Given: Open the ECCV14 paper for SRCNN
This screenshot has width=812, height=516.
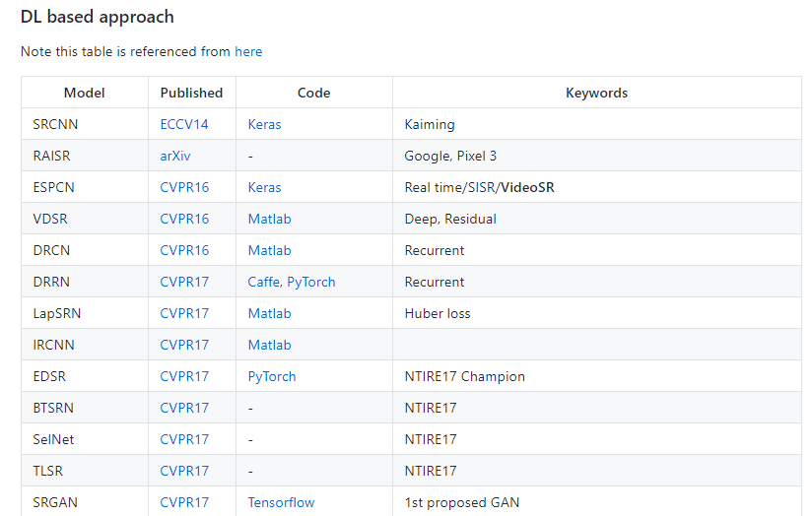Looking at the screenshot, I should (184, 124).
